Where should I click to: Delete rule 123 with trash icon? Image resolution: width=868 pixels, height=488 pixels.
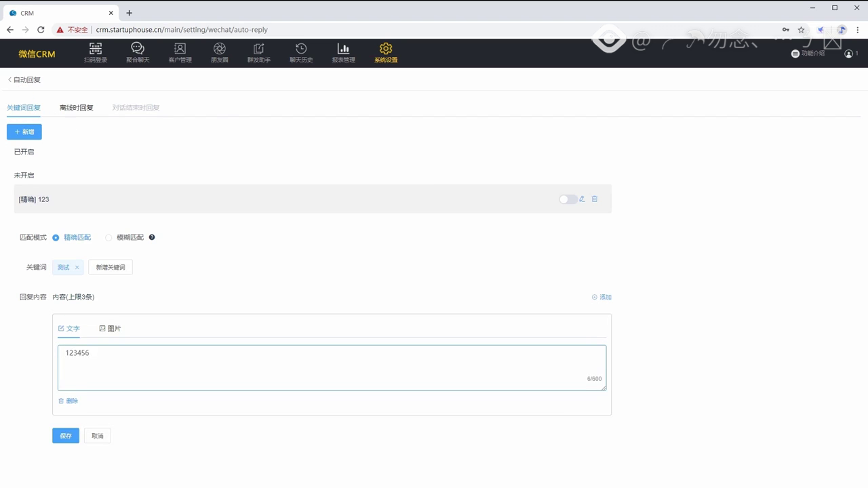[595, 199]
